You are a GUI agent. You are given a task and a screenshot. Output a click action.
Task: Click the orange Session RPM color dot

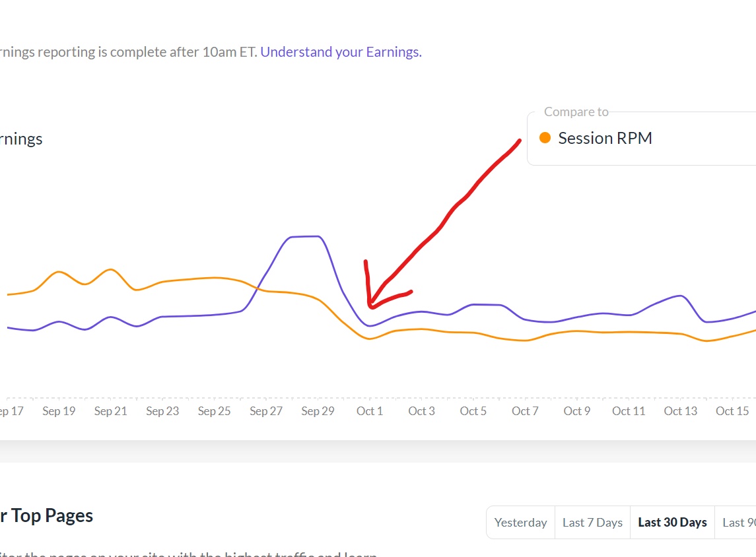(x=545, y=138)
